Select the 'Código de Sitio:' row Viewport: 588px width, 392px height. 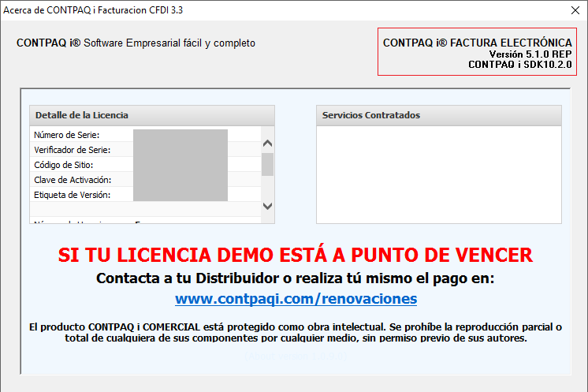(146, 164)
